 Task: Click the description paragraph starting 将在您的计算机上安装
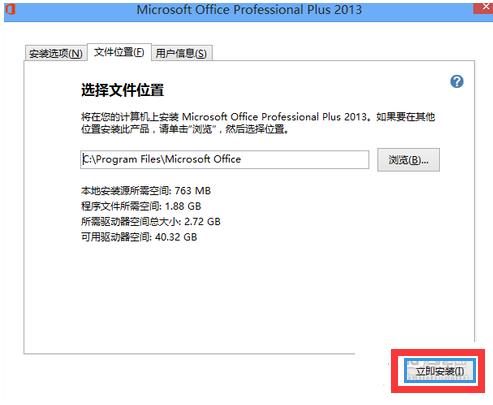pyautogui.click(x=258, y=123)
